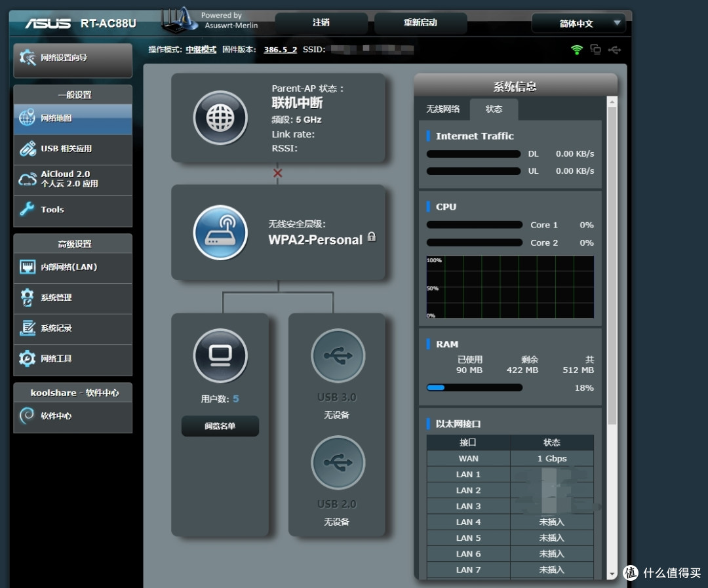Click the USB status icon in header
The width and height of the screenshot is (708, 588).
click(x=614, y=50)
